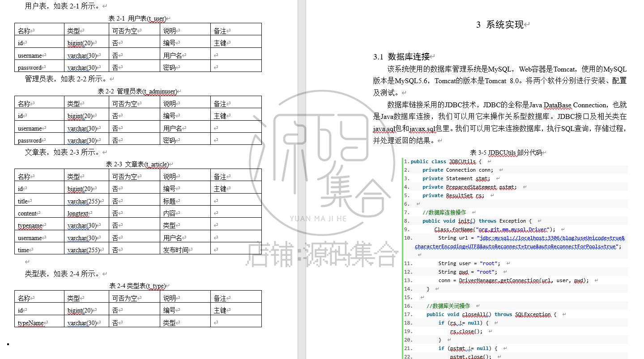Click the caption '表 2-4类型表(t_type)'
Screen dimensions: 644x359
pos(137,286)
